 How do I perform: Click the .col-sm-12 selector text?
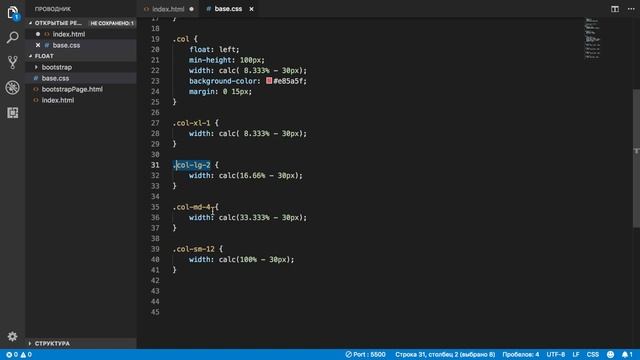click(193, 249)
